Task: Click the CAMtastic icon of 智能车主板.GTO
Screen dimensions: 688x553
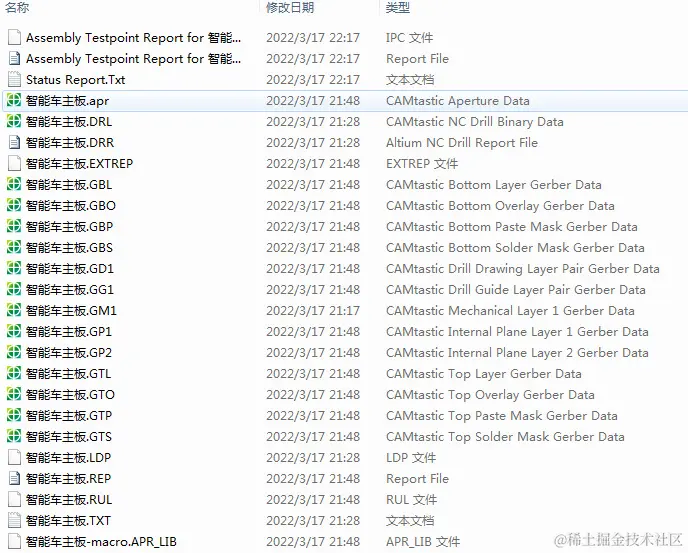Action: point(14,395)
